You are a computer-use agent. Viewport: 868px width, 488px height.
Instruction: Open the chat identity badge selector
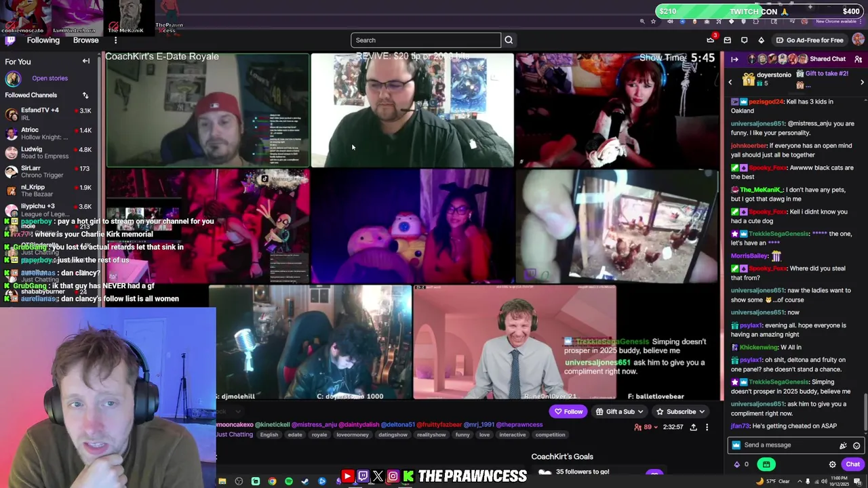[x=736, y=445]
